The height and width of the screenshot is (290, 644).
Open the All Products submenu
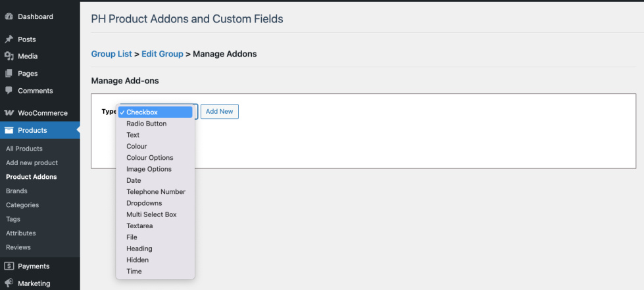24,149
